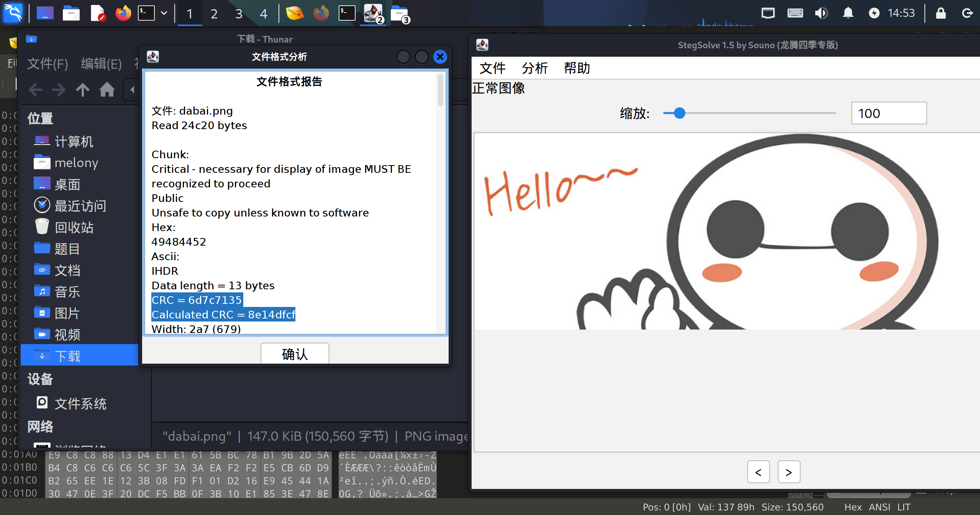Collapse Thunar path bar left arrow
Screen dimensions: 980x515
point(132,90)
